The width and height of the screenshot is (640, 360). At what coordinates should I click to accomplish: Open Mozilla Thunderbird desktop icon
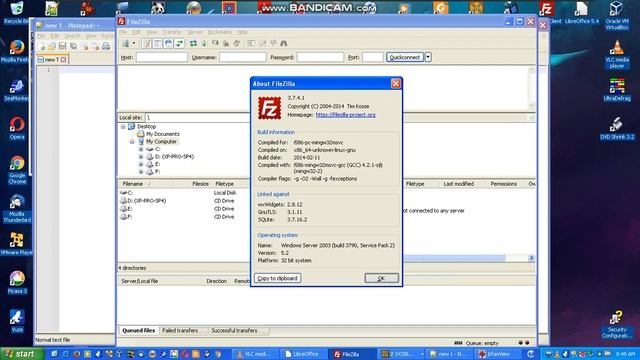coord(17,209)
